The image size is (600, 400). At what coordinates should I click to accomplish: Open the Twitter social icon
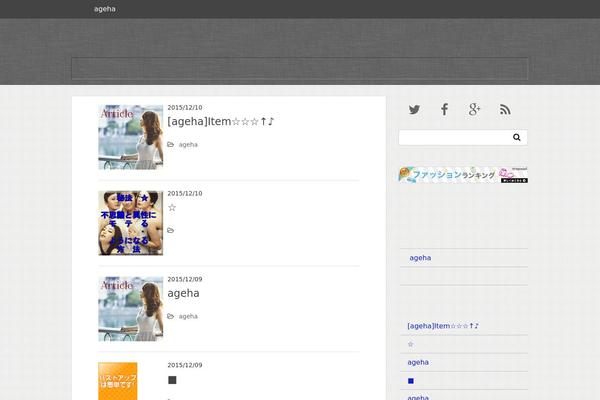pos(414,110)
